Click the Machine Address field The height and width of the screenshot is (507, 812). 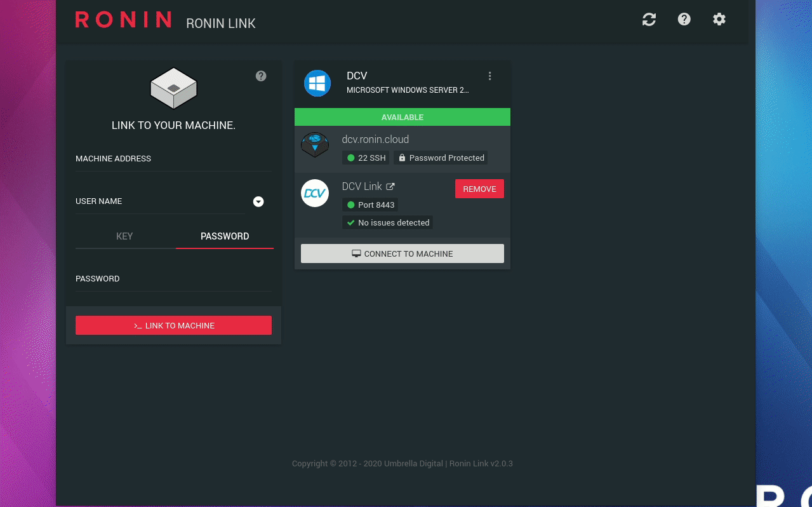173,159
